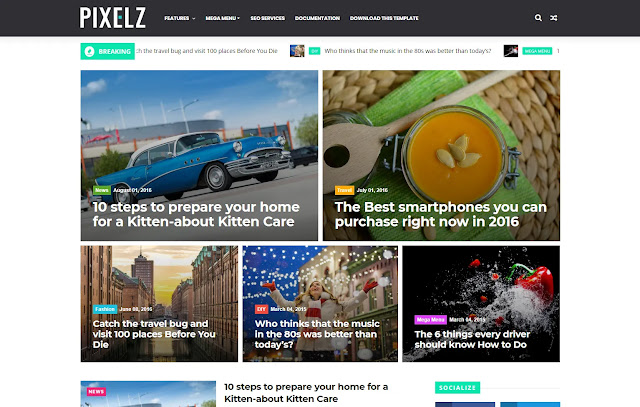
Task: Click the small ticker thumbnail beside DIY label
Action: click(x=297, y=51)
